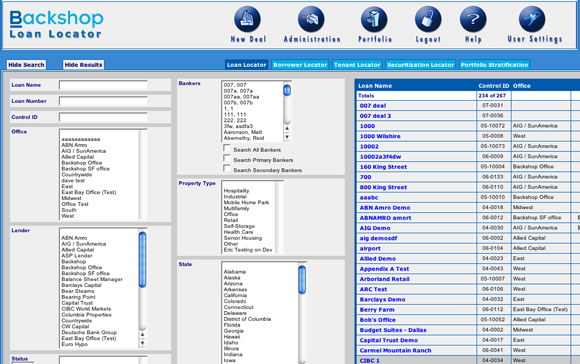Click the New Deal icon
Image resolution: width=580 pixels, height=364 pixels.
point(247,19)
